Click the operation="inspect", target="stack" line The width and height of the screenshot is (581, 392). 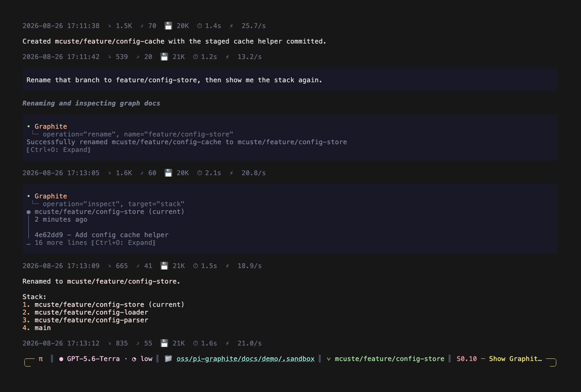click(x=114, y=204)
